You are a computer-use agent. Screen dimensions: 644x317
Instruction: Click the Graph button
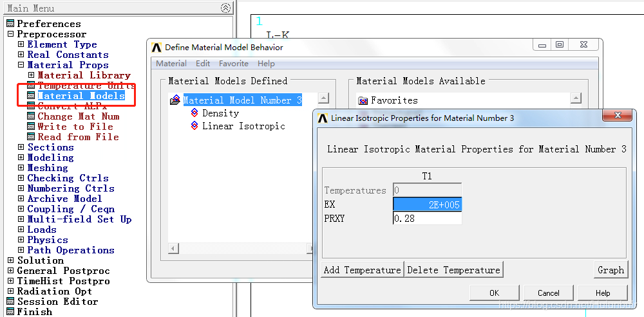[610, 270]
